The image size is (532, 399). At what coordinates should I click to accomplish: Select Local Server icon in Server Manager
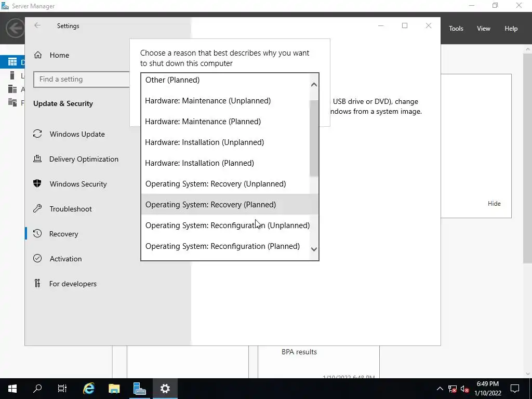[x=12, y=75]
